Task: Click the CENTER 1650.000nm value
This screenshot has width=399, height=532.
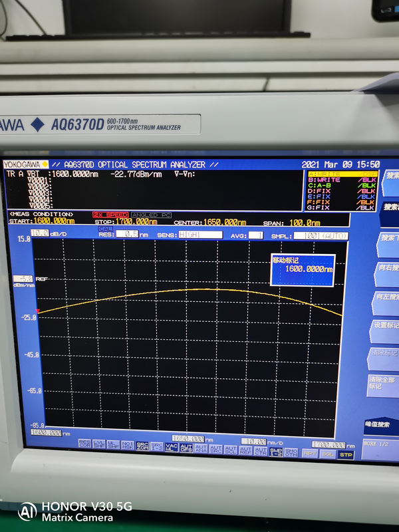Action: pyautogui.click(x=225, y=222)
